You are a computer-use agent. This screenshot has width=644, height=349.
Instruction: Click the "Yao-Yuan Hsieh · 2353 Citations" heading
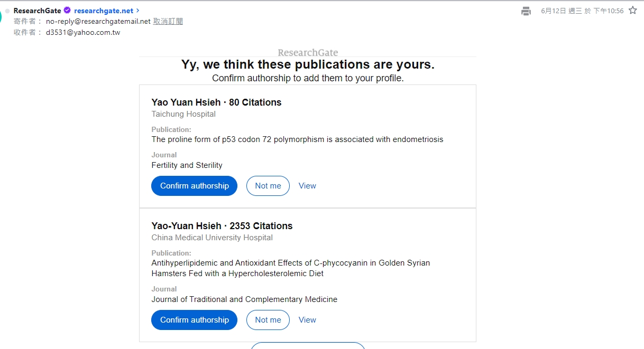(222, 226)
